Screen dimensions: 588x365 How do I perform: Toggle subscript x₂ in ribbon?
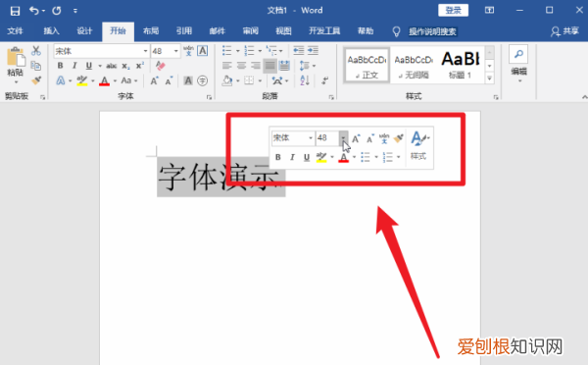(126, 66)
